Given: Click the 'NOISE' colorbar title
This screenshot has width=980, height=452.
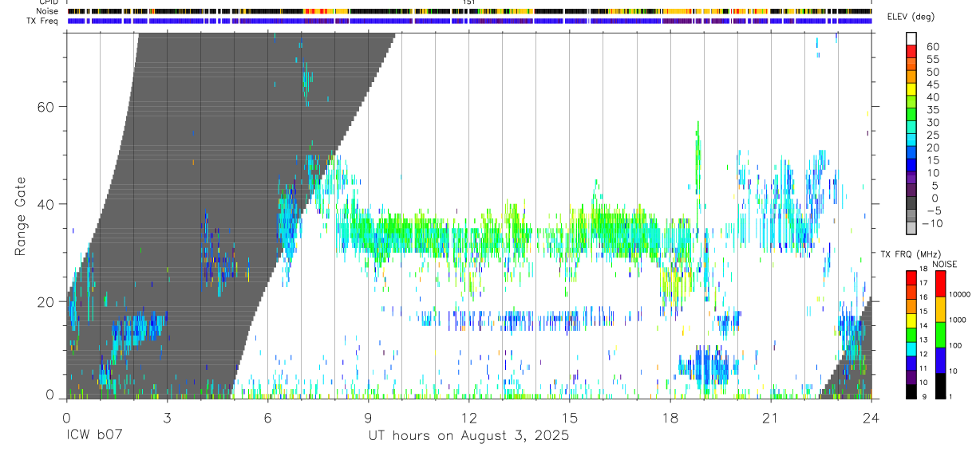Looking at the screenshot, I should (945, 264).
